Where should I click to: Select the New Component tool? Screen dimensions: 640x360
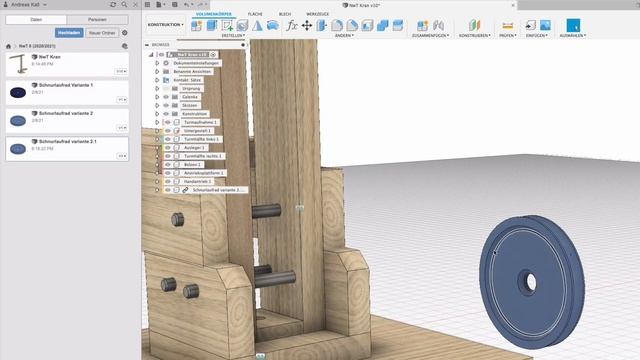197,25
